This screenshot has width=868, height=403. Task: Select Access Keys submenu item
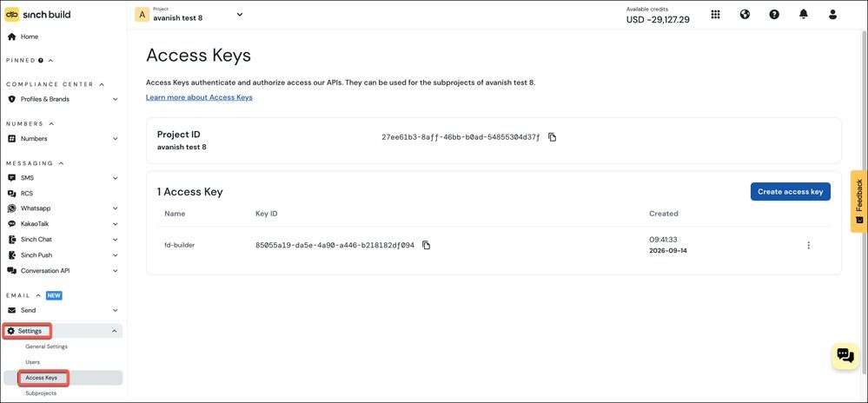pos(42,378)
